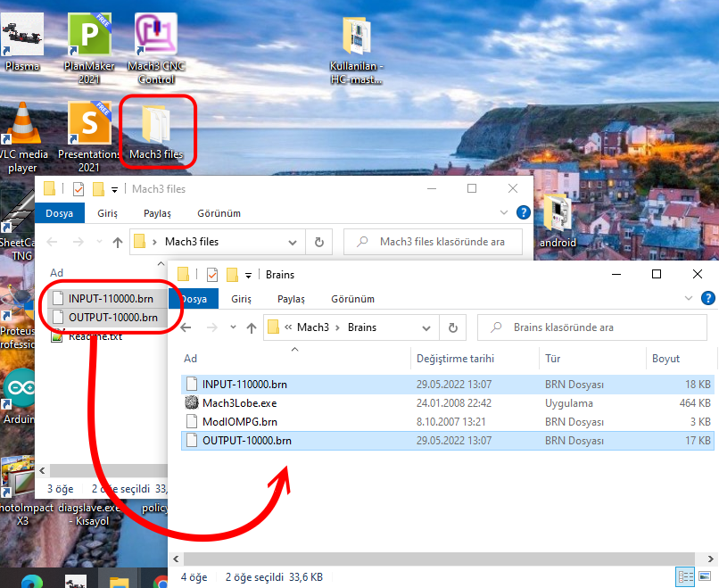Select the Mach3 files desktop folder
The height and width of the screenshot is (588, 719).
pyautogui.click(x=156, y=127)
